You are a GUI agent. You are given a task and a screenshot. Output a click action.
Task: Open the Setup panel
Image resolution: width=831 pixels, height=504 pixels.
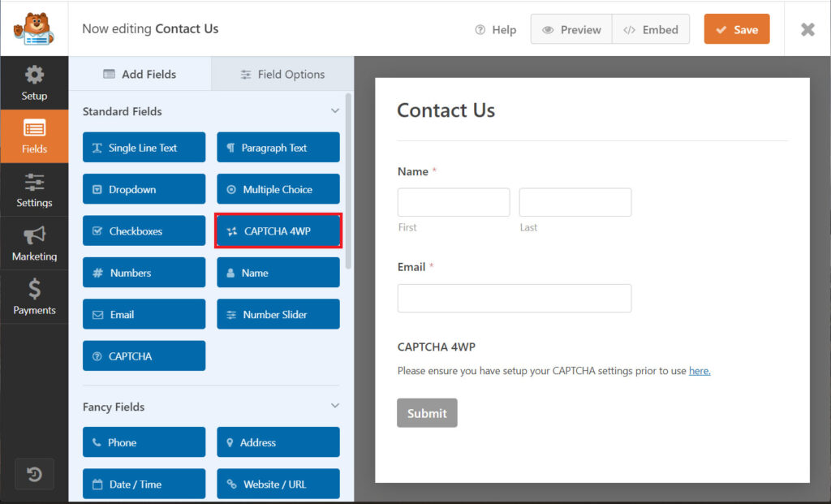(x=34, y=82)
